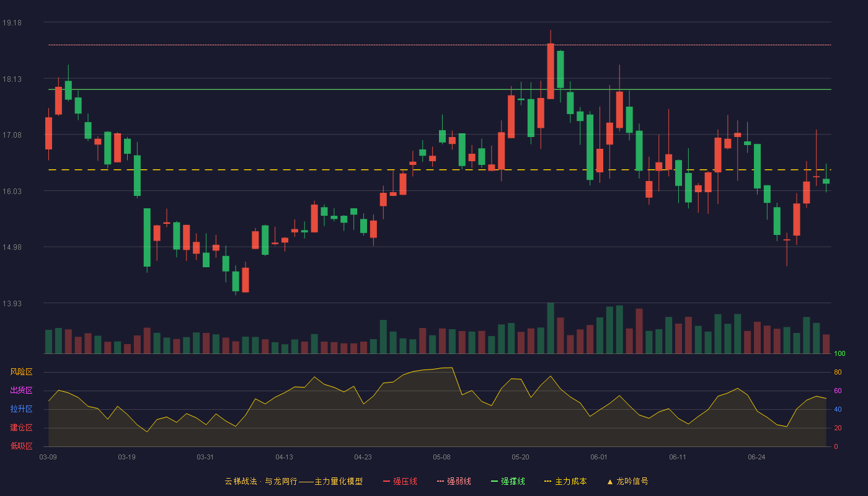Click the 14.98 price axis label
This screenshot has width=868, height=496.
coord(12,247)
